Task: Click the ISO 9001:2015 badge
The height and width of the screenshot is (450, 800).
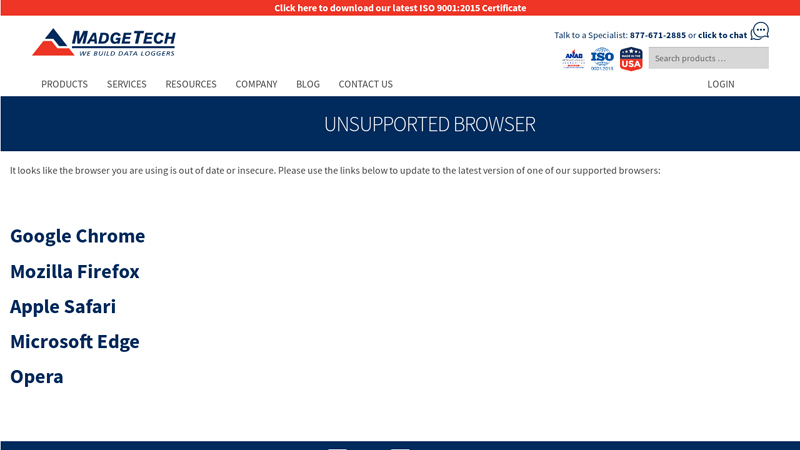Action: pos(602,59)
